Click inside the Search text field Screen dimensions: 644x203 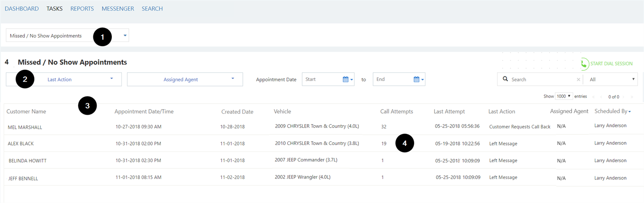(x=543, y=79)
